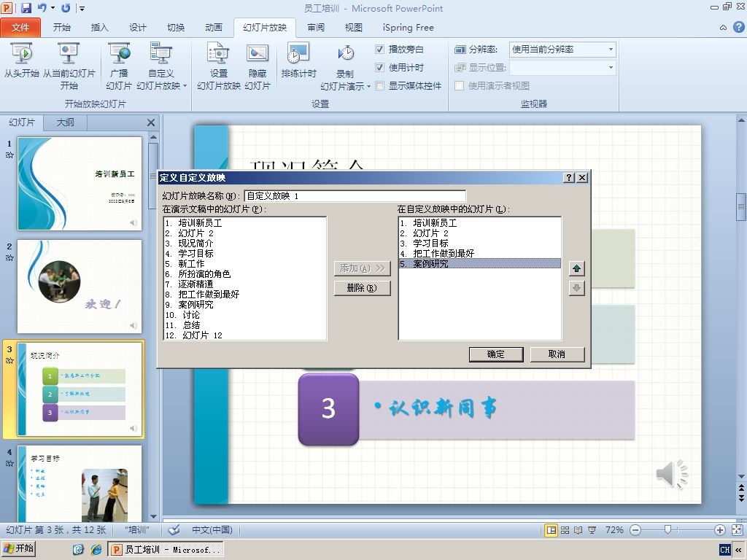The height and width of the screenshot is (560, 747).
Task: Close the slide thumbnail pane
Action: 151,122
